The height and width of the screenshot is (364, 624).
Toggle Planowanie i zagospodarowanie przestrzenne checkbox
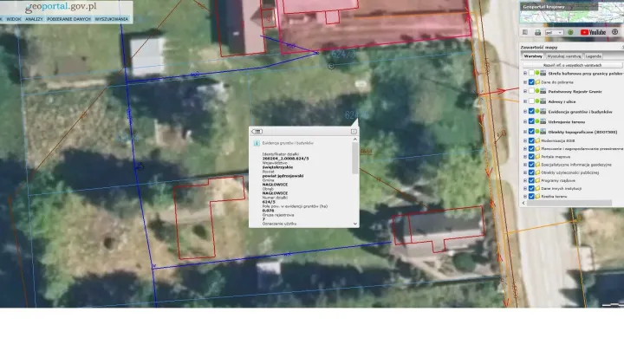click(x=531, y=149)
